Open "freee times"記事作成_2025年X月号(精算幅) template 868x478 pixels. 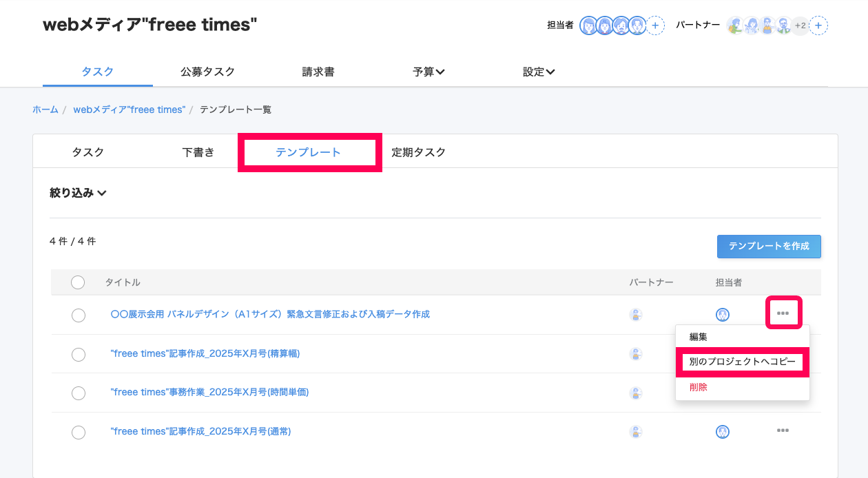[x=205, y=353]
